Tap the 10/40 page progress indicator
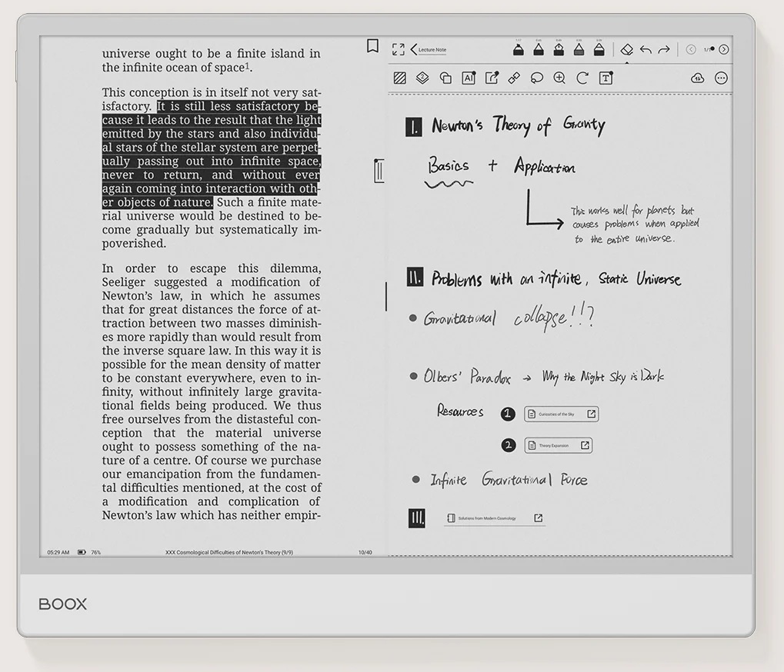Screen dimensions: 784x672 [x=365, y=552]
